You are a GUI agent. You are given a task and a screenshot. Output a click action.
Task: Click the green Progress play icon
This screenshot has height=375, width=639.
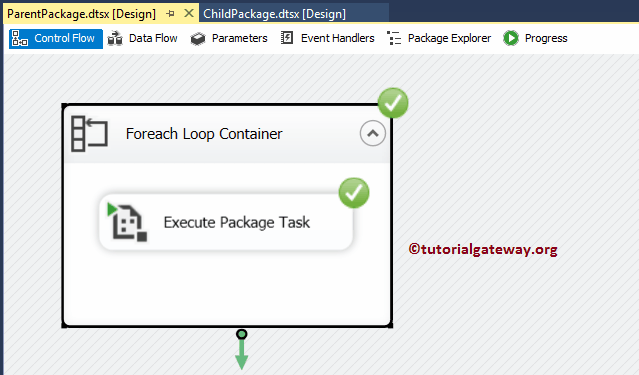[511, 38]
